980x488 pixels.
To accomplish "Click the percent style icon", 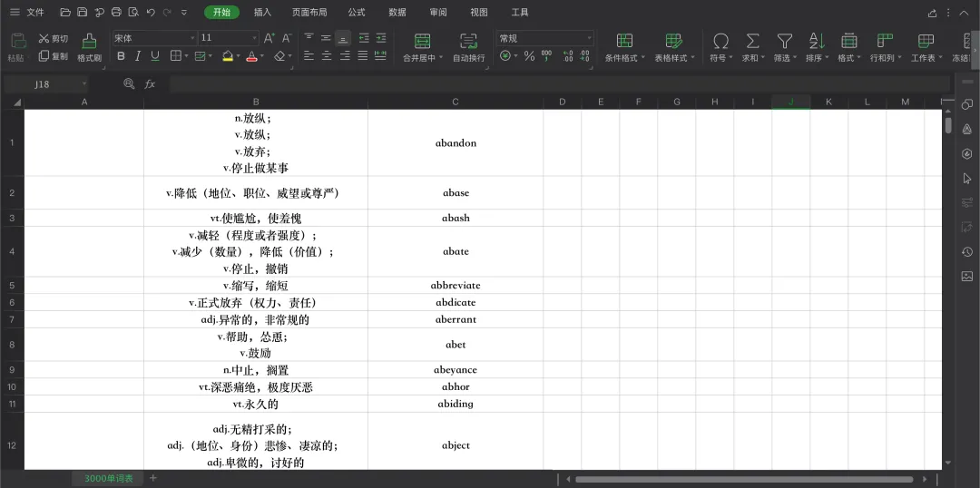I will click(529, 56).
